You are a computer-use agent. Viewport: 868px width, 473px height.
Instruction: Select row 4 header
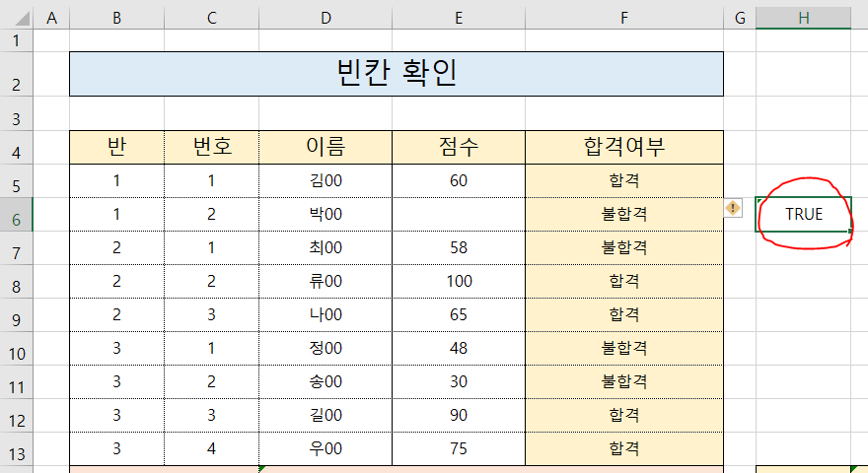click(16, 148)
